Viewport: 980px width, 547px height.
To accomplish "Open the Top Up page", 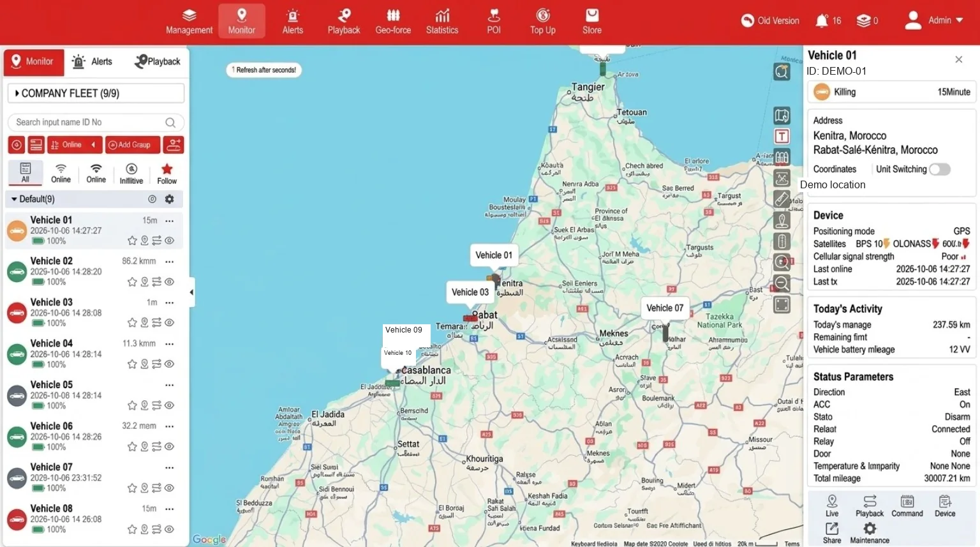I will pyautogui.click(x=543, y=22).
